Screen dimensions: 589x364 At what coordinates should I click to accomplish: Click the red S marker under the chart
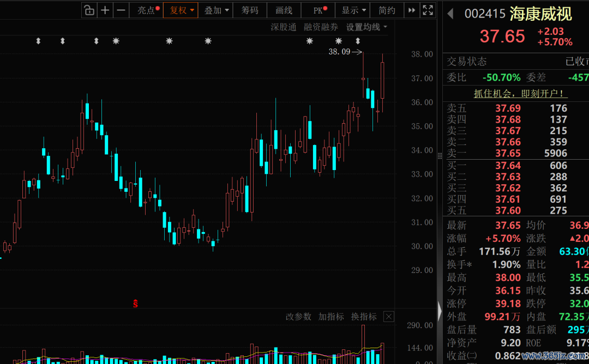(x=136, y=304)
